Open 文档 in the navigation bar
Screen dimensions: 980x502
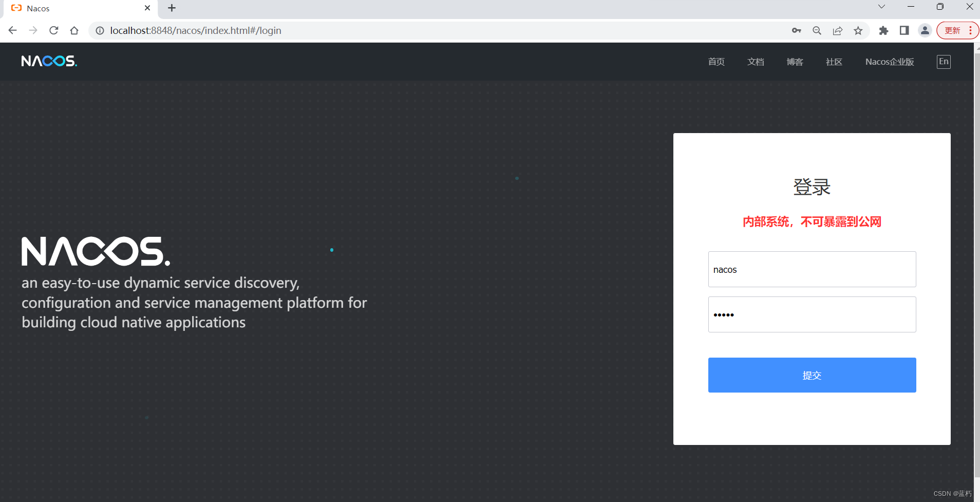point(756,62)
